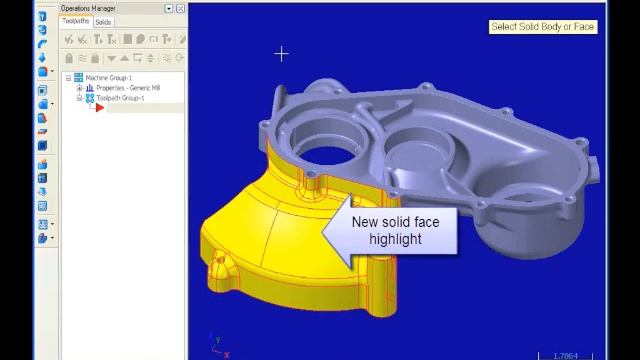Open the dropdown arrow beside the primitive box icon
Screen dimensions: 640x360
(52, 71)
